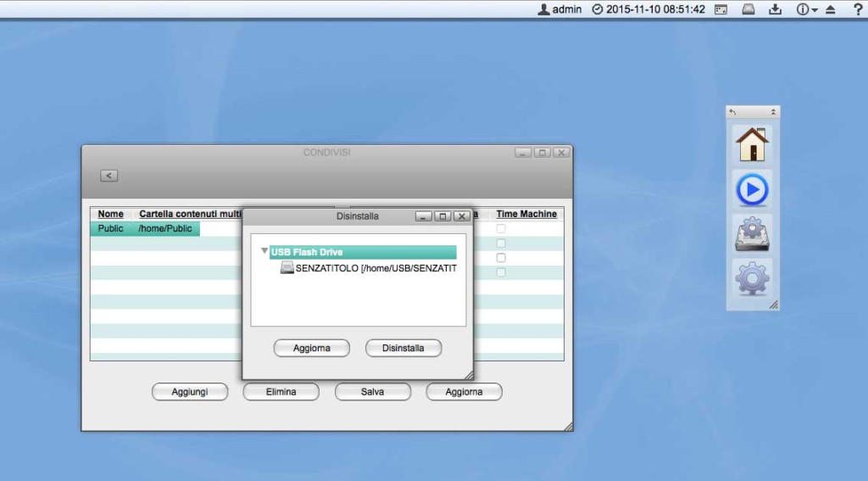Open the downloads icon in top bar
This screenshot has height=481, width=868.
[x=776, y=9]
